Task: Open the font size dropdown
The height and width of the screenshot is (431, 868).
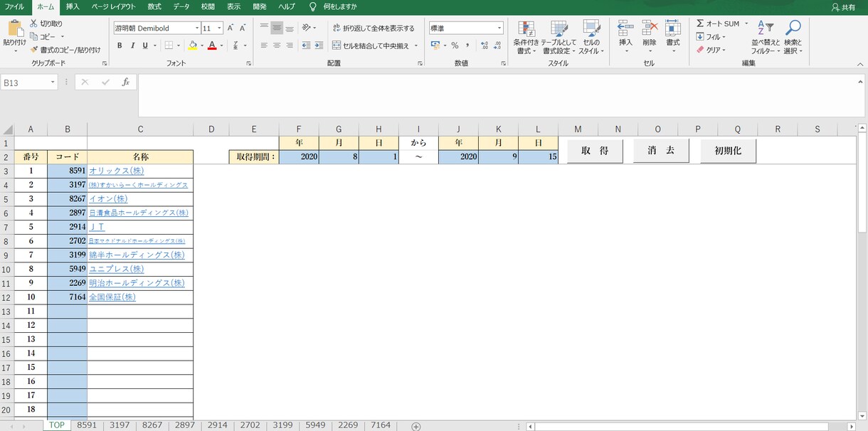Action: (219, 28)
